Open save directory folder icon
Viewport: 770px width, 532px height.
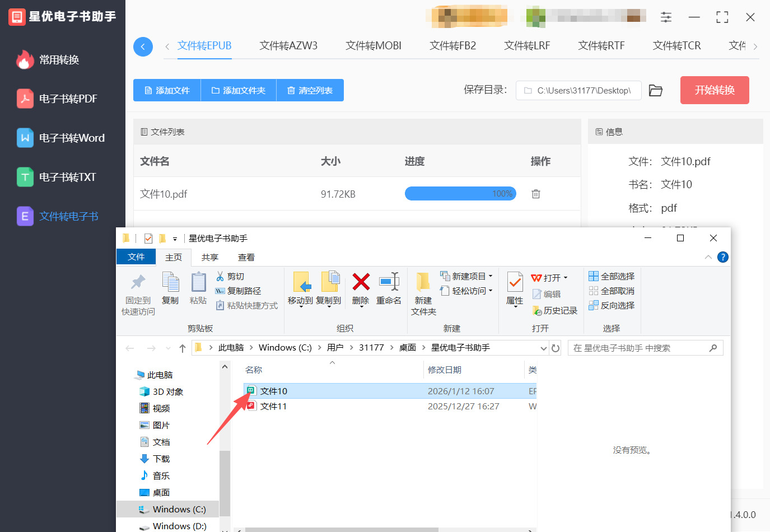click(x=655, y=90)
